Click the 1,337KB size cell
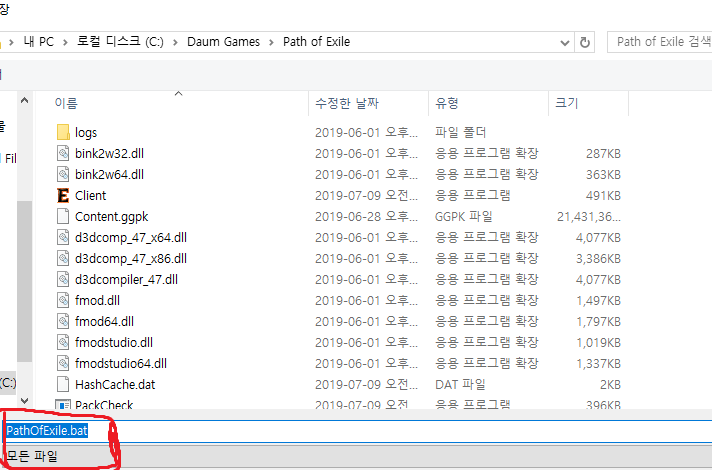Screen dimensions: 712x470 coord(598,363)
